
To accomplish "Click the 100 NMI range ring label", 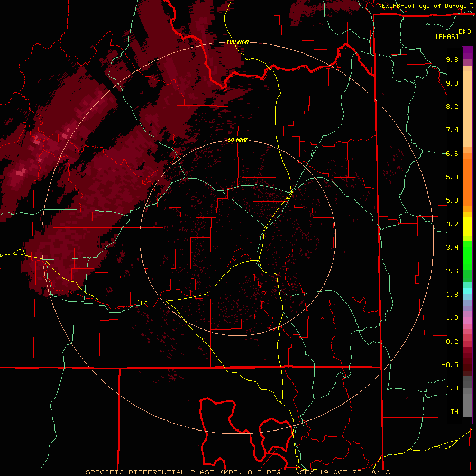I will [x=237, y=42].
